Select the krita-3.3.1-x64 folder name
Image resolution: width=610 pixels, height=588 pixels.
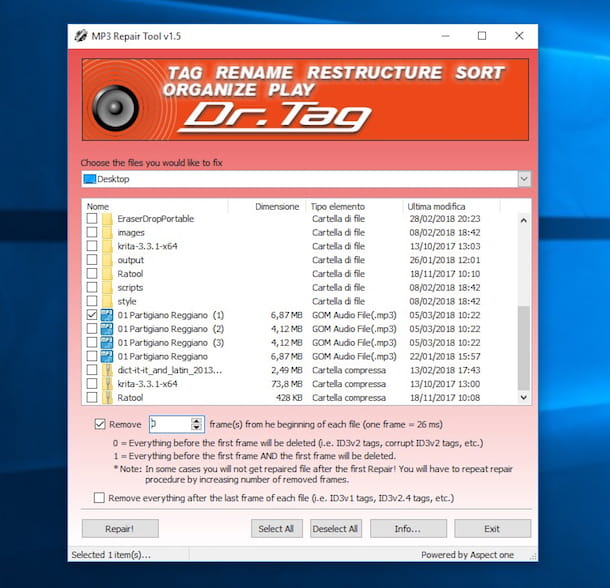pos(147,246)
